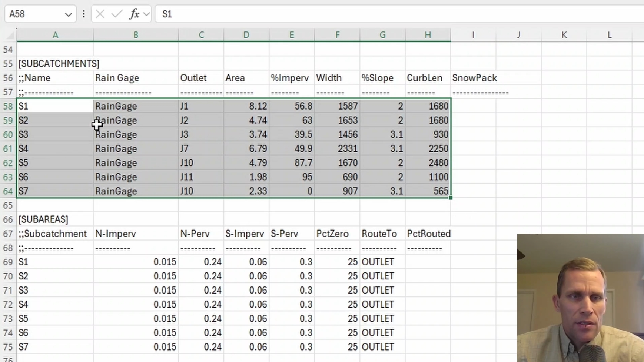Click the SnowPack header cell
644x362 pixels.
tap(473, 78)
